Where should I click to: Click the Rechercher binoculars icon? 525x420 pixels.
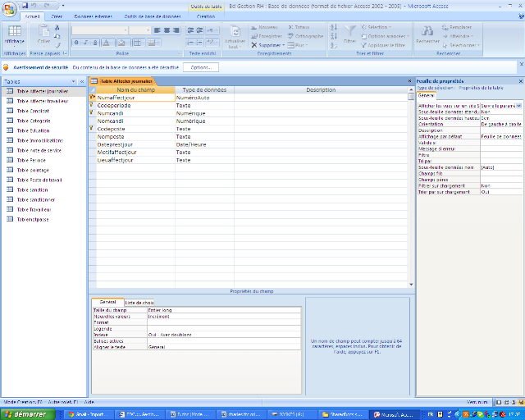point(427,33)
